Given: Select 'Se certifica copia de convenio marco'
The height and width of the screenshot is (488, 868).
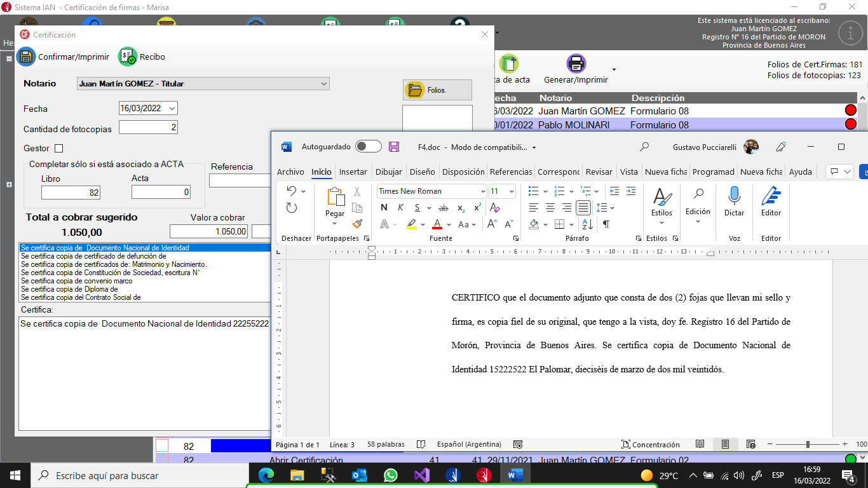Looking at the screenshot, I should 76,281.
